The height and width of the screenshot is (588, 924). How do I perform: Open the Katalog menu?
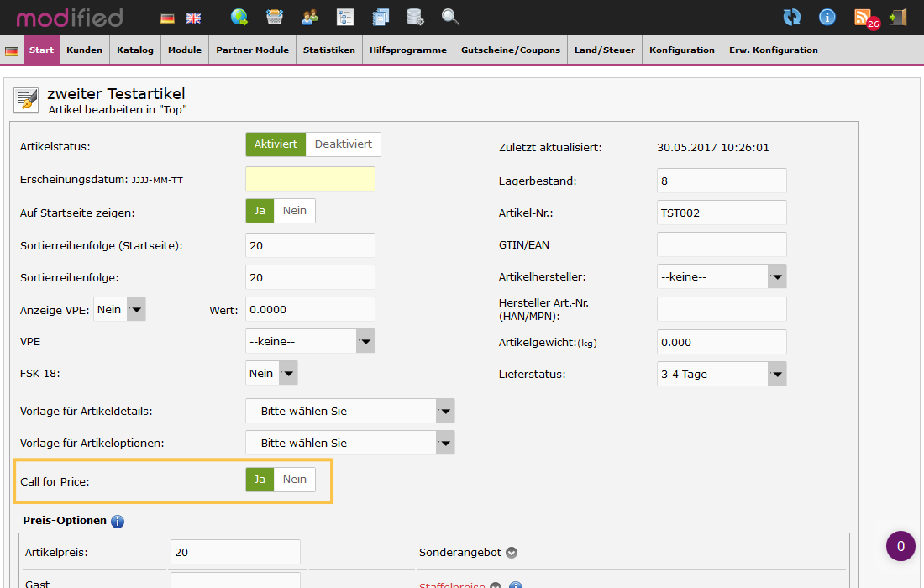(135, 50)
